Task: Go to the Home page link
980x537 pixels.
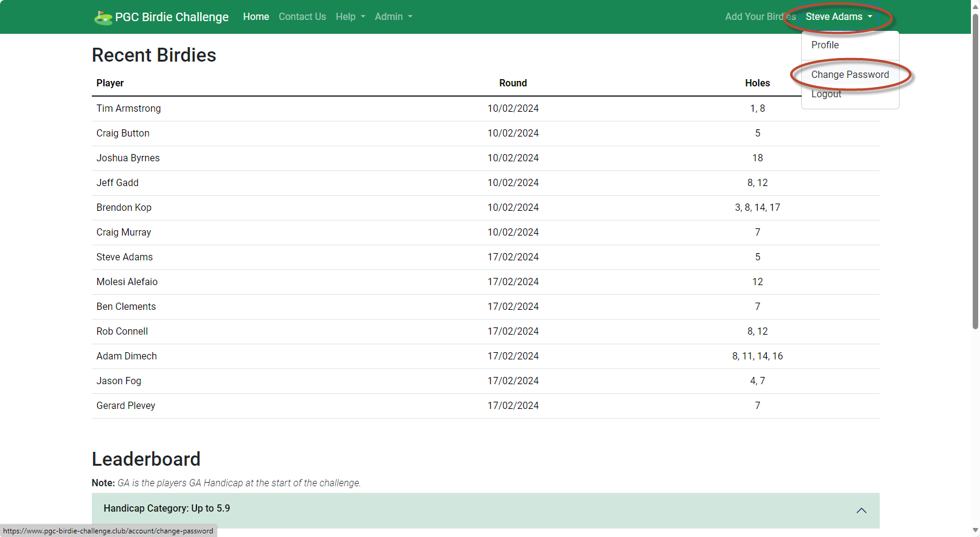Action: 256,17
